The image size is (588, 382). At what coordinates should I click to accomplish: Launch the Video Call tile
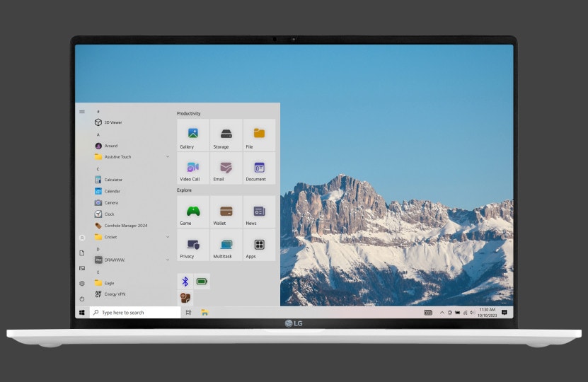point(192,168)
